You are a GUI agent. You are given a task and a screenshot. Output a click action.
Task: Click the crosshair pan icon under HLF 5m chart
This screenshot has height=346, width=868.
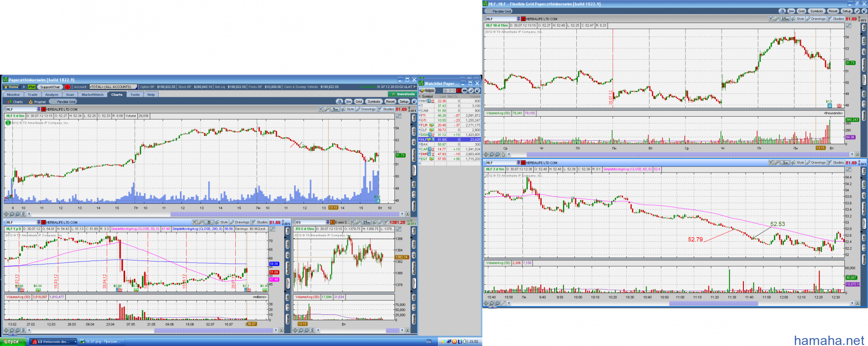point(6,214)
